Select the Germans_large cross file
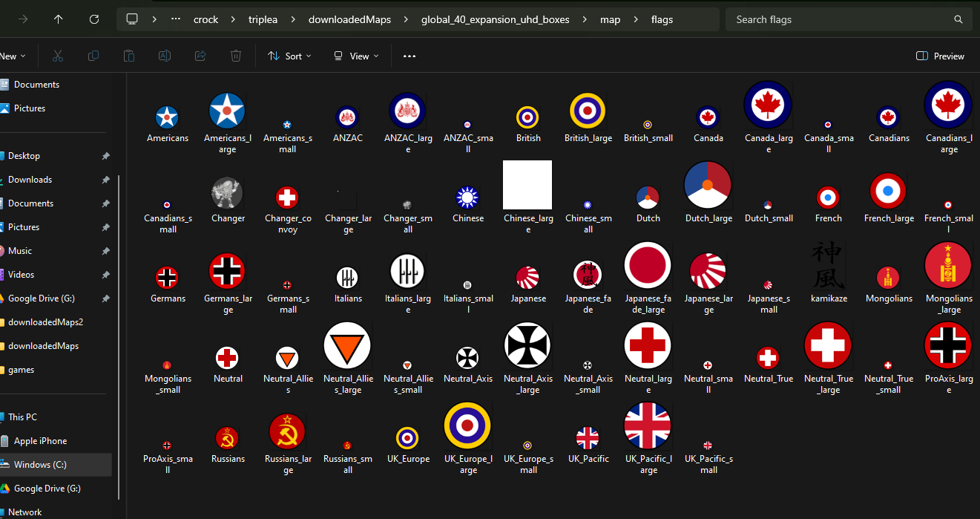Image resolution: width=980 pixels, height=519 pixels. 228,271
